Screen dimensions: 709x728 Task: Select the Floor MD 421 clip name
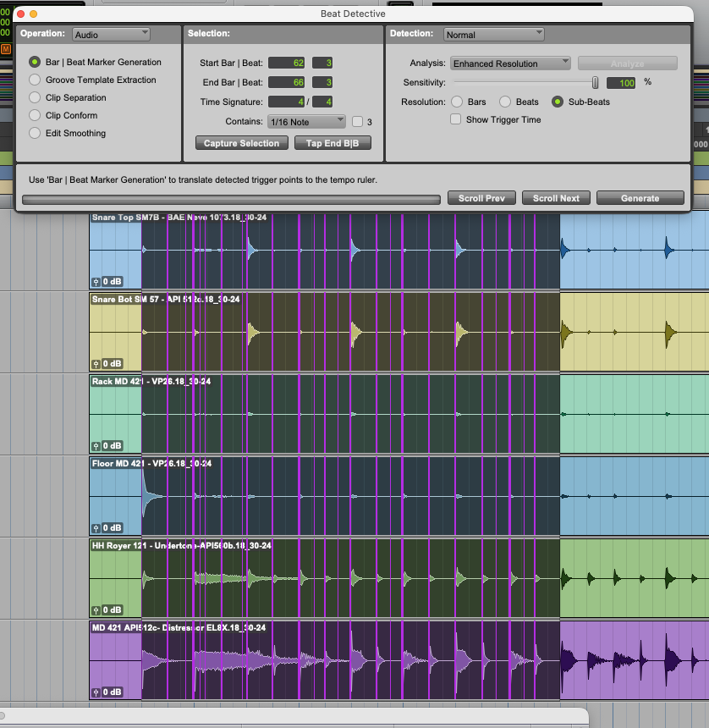tap(151, 463)
